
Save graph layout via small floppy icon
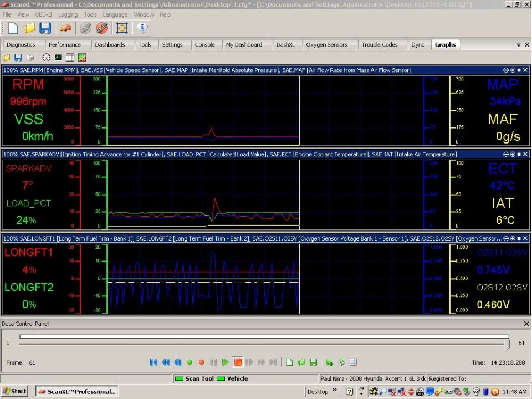pos(18,58)
